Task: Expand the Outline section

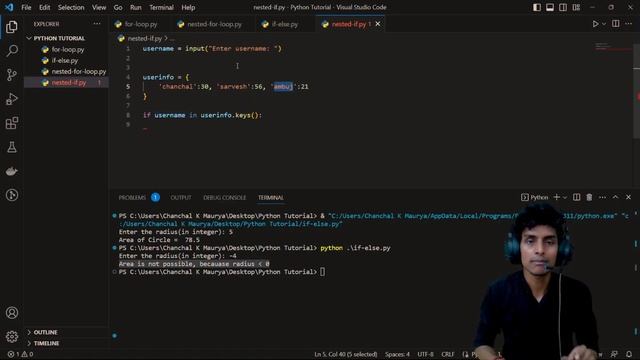Action: click(x=66, y=332)
